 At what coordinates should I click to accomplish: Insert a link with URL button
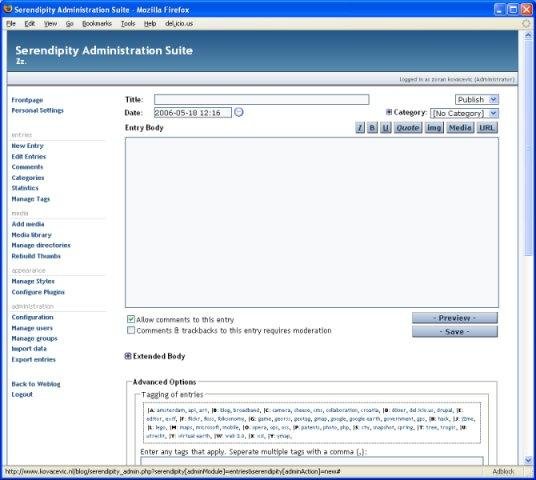(x=487, y=128)
